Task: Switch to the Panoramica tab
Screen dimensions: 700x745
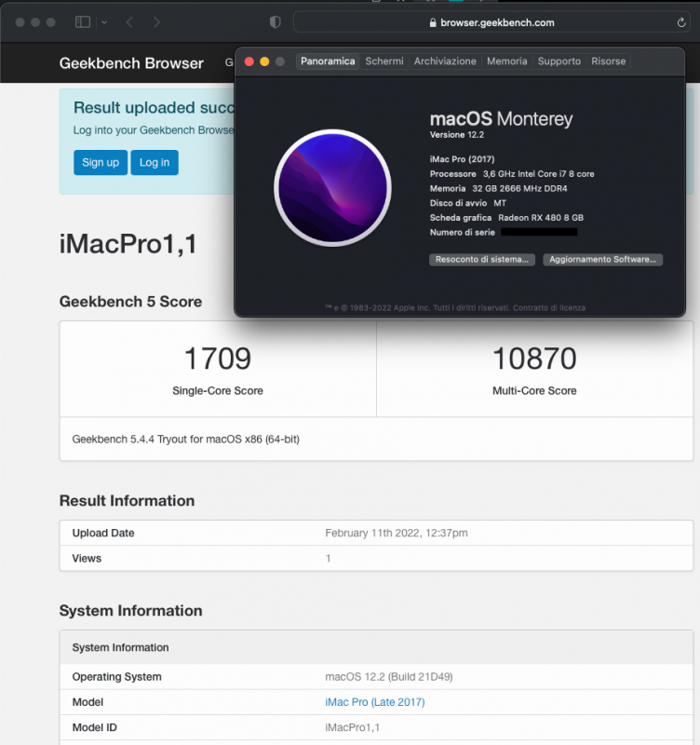Action: pos(328,61)
